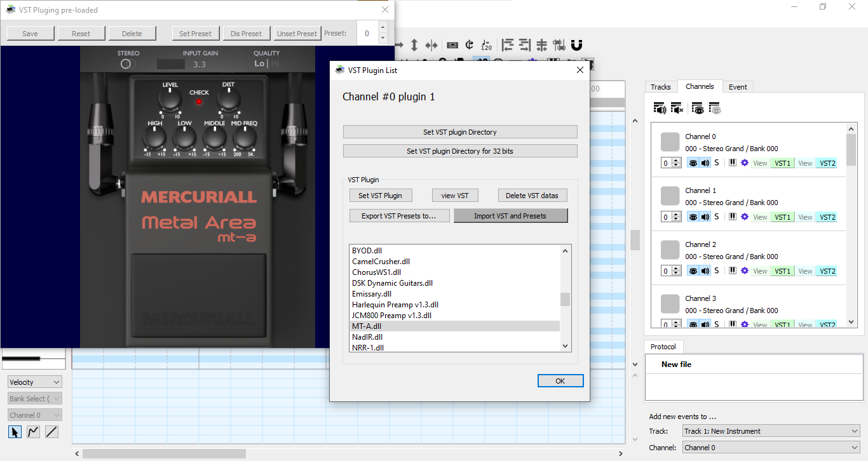
Task: Toggle Channel 2 visibility eye
Action: click(x=693, y=271)
